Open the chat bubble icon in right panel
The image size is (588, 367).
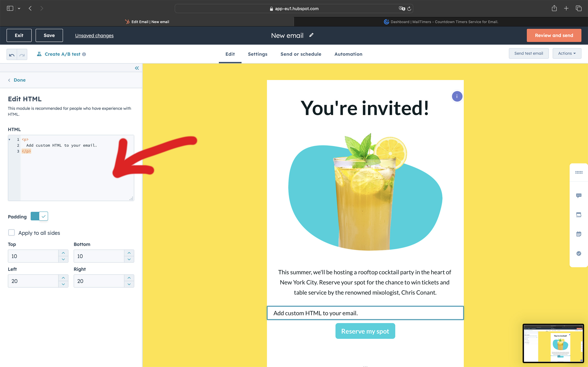tap(579, 195)
